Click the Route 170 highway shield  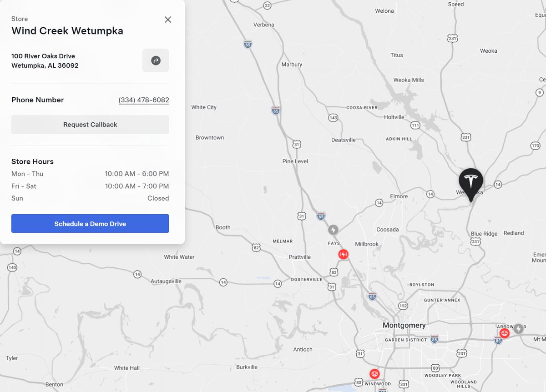click(x=535, y=146)
